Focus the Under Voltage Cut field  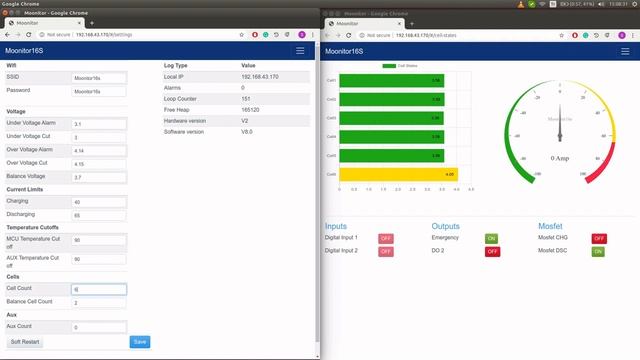click(x=99, y=138)
